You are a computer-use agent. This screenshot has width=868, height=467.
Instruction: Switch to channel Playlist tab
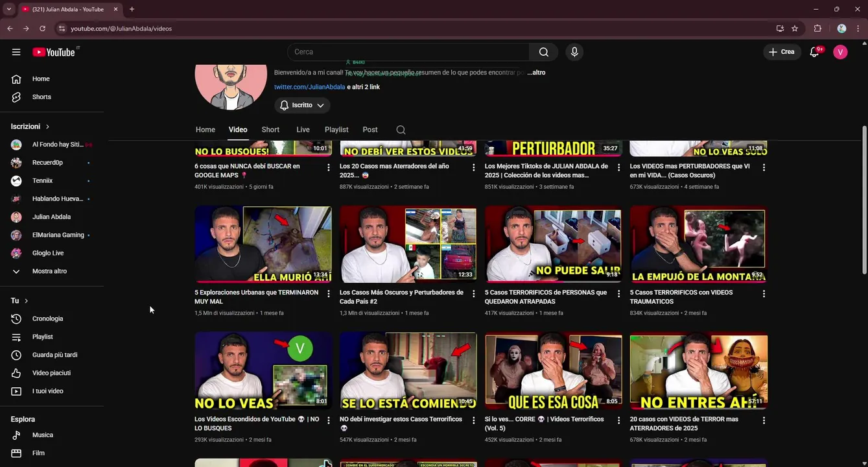click(336, 130)
